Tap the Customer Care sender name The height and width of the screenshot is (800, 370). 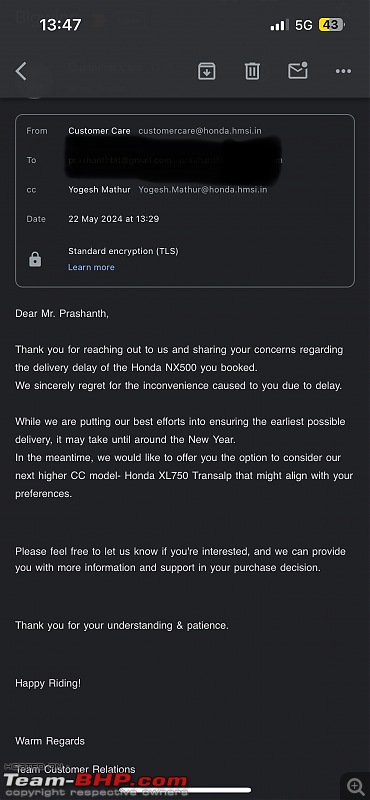[99, 131]
